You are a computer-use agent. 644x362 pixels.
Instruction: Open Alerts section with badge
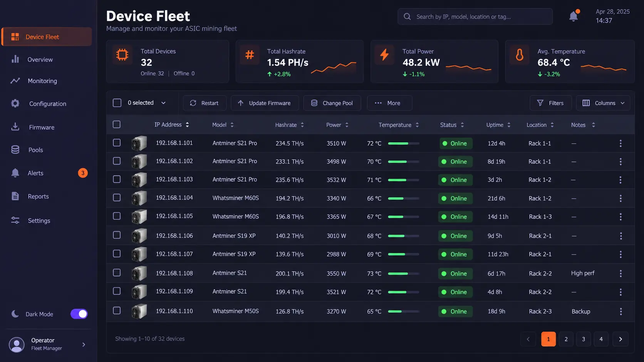(x=46, y=173)
